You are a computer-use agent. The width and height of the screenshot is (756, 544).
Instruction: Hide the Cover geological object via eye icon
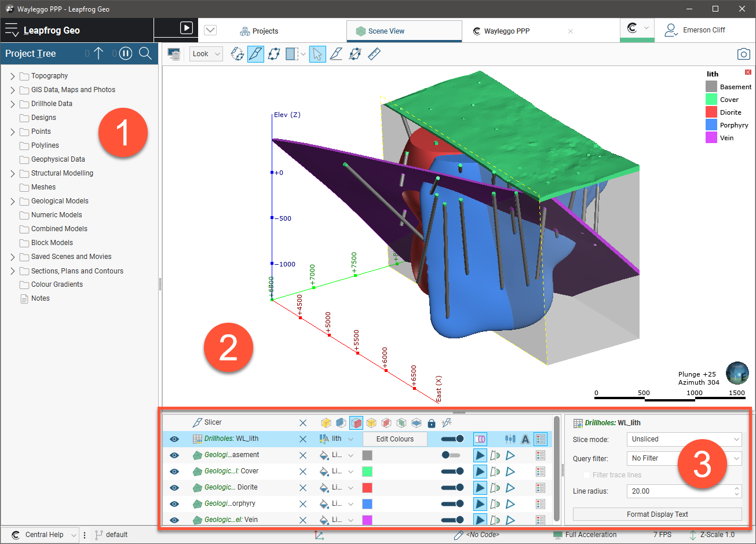174,472
